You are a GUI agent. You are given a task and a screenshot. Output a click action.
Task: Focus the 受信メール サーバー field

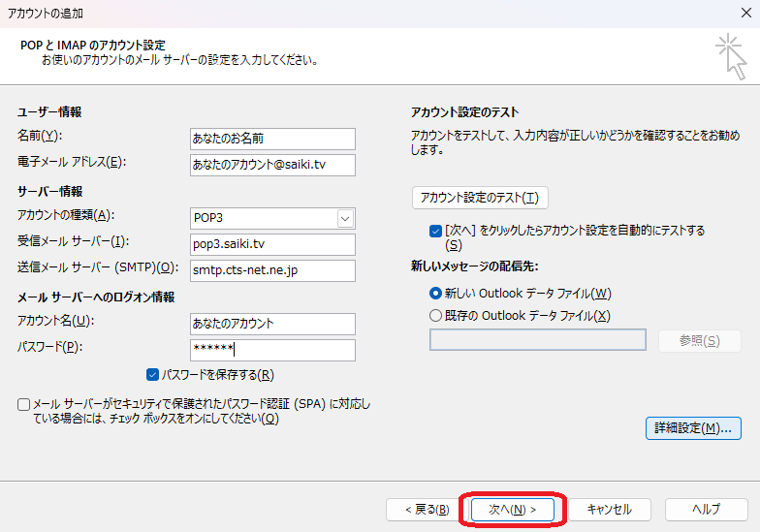[273, 244]
